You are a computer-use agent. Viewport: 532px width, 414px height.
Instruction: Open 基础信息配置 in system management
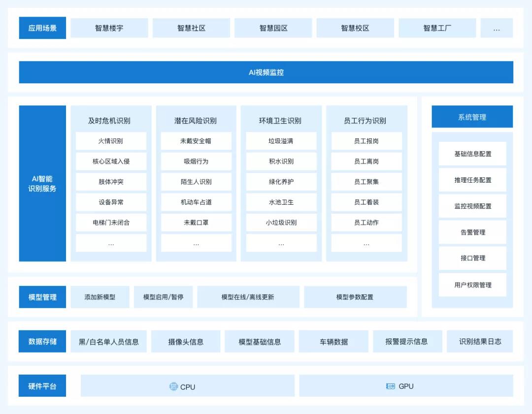[472, 154]
